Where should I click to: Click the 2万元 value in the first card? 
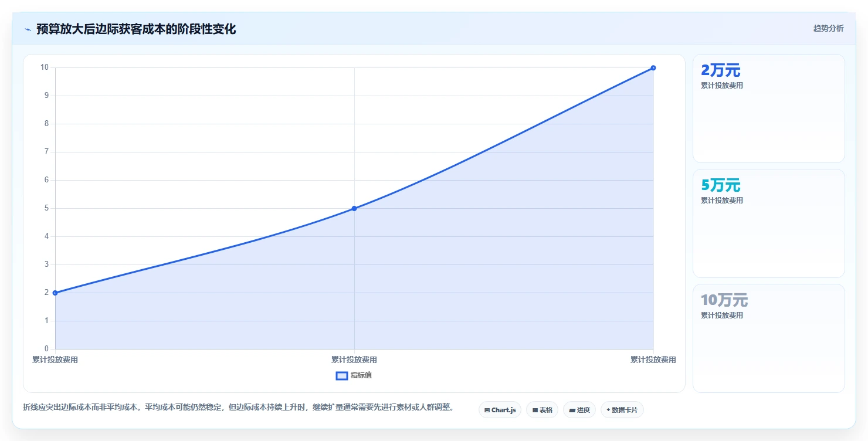[721, 70]
